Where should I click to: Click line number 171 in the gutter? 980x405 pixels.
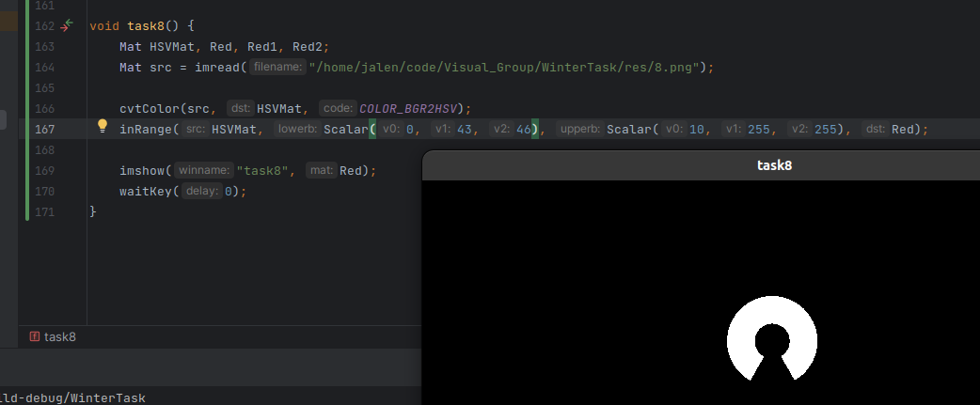tap(44, 211)
